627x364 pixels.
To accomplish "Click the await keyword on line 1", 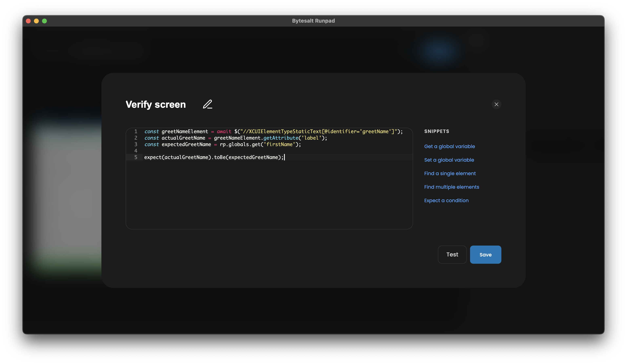I will [224, 131].
